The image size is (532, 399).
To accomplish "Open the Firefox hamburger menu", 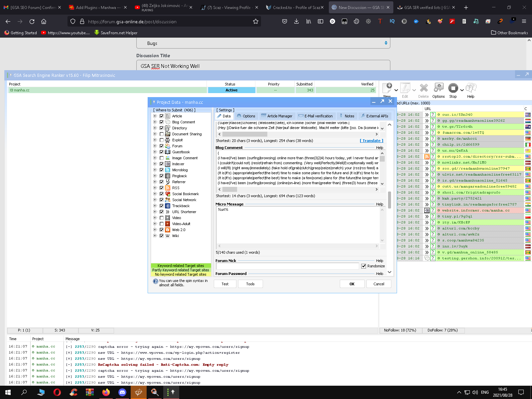I will click(x=524, y=22).
